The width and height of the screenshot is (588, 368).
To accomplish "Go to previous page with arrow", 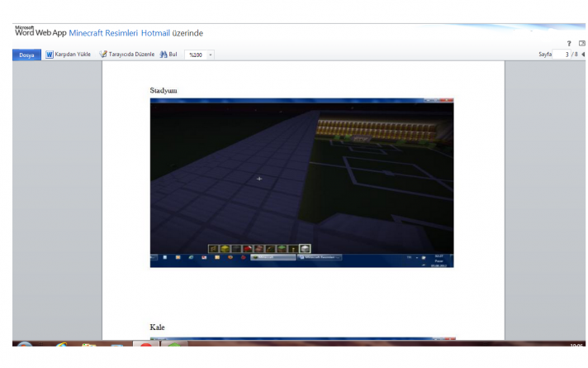I will pos(583,55).
